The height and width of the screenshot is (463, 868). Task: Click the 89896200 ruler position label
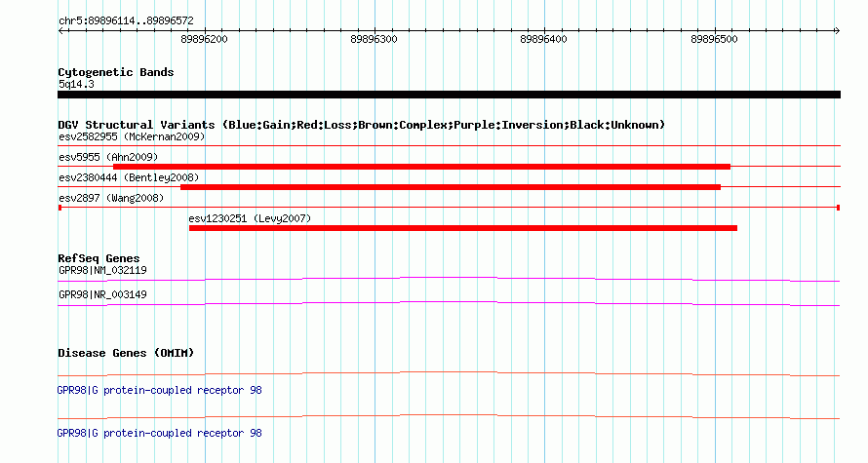(204, 40)
